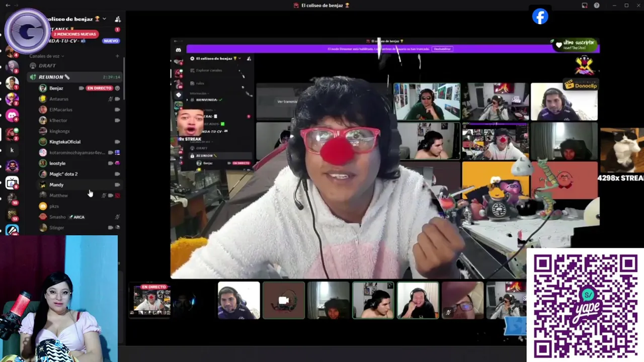644x362 pixels.
Task: Click the red game icon on Matthew row
Action: click(x=117, y=195)
